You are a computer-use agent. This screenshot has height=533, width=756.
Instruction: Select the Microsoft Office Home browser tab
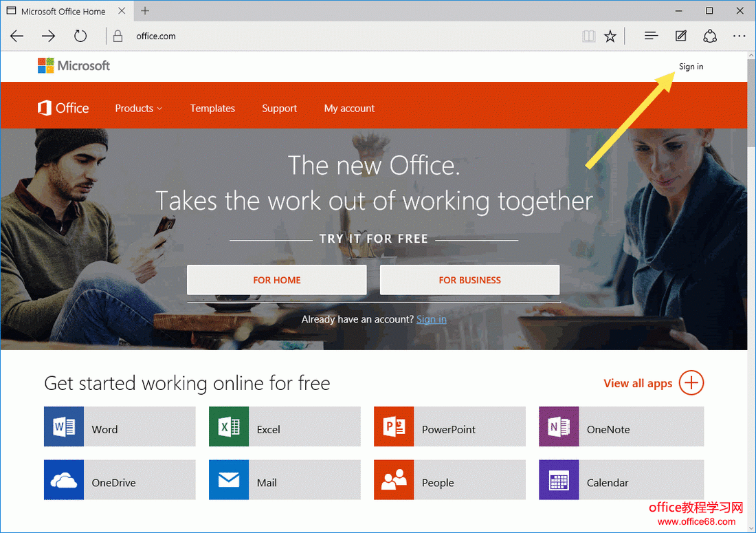click(x=62, y=11)
